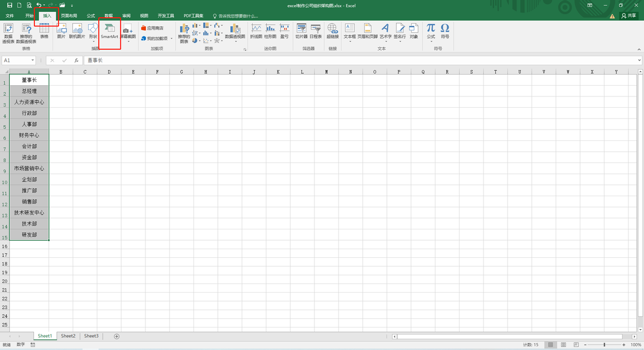Image resolution: width=644 pixels, height=350 pixels.
Task: Switch to Normal view in status bar
Action: click(551, 345)
